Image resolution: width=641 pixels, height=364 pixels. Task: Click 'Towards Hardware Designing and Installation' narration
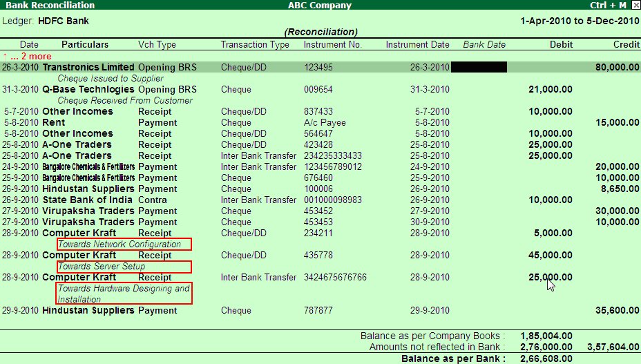[124, 294]
